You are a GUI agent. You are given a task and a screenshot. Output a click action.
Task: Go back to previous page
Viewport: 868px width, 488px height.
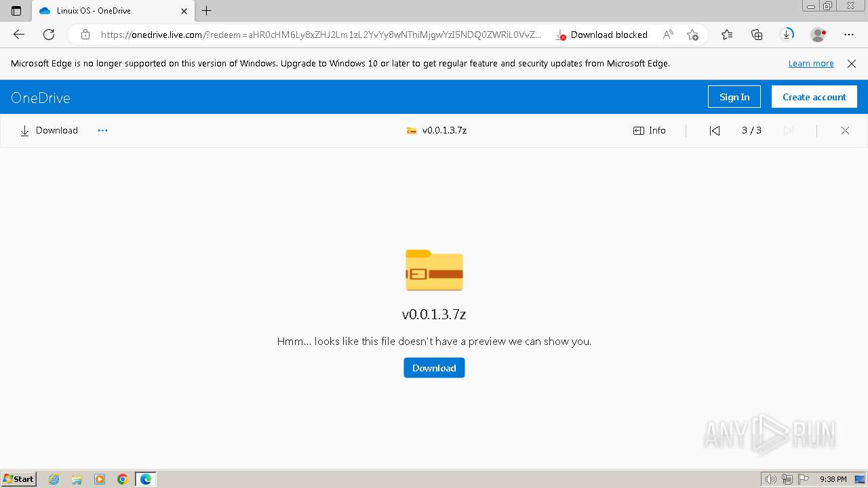pos(19,35)
